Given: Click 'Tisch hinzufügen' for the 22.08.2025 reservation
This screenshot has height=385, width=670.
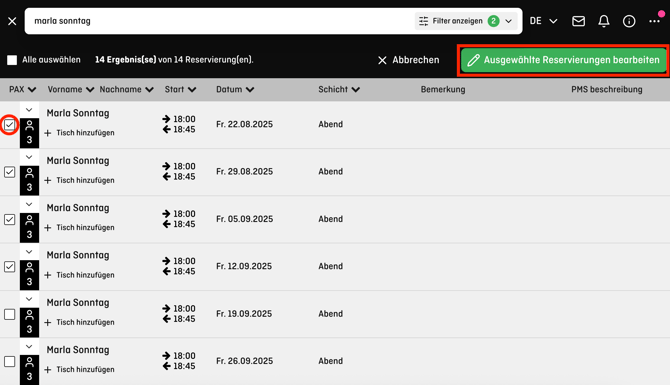Looking at the screenshot, I should pos(79,133).
